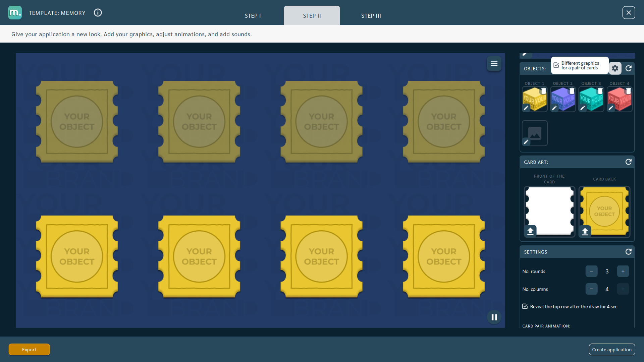Close the template editor
The height and width of the screenshot is (362, 644).
tap(629, 13)
